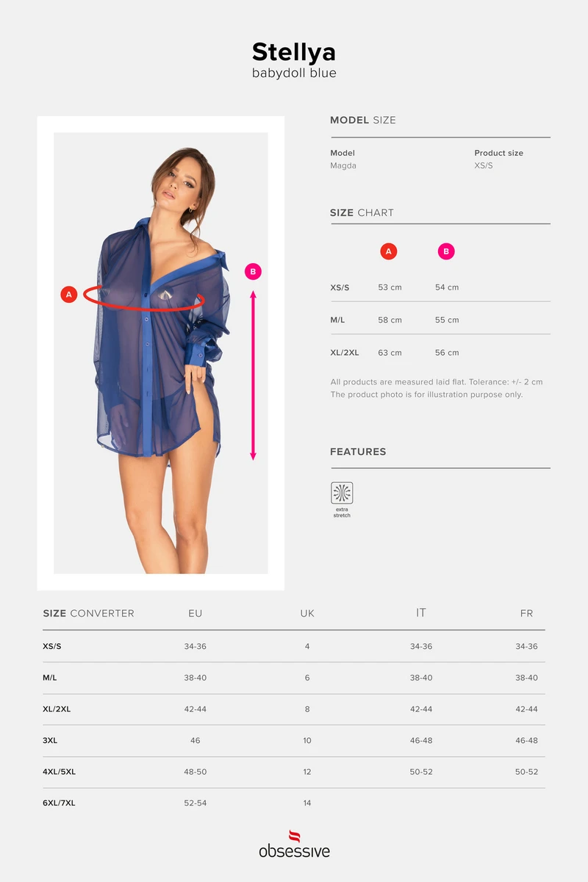
Task: Click the FEATURES section heading
Action: click(358, 451)
